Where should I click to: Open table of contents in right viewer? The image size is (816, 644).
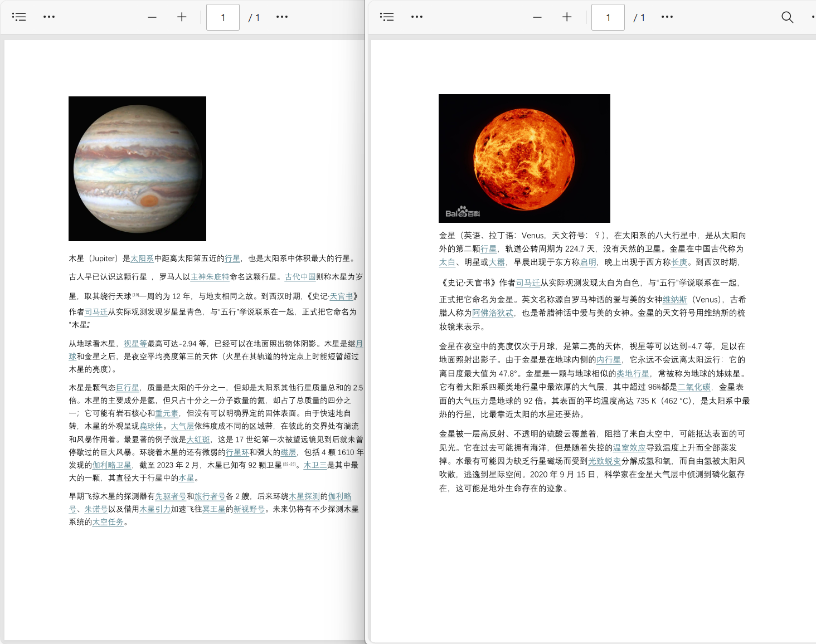(387, 17)
